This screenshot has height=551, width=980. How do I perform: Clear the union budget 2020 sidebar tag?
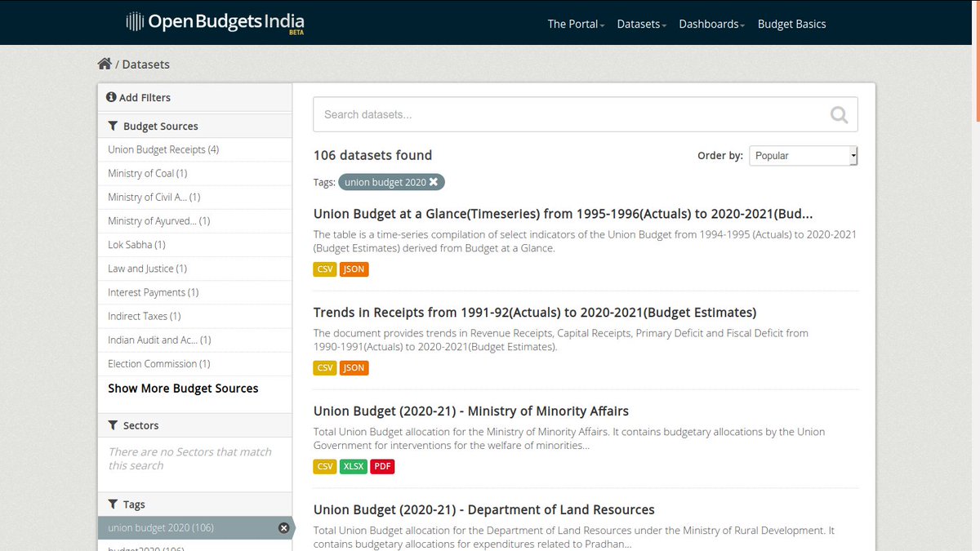pos(283,528)
